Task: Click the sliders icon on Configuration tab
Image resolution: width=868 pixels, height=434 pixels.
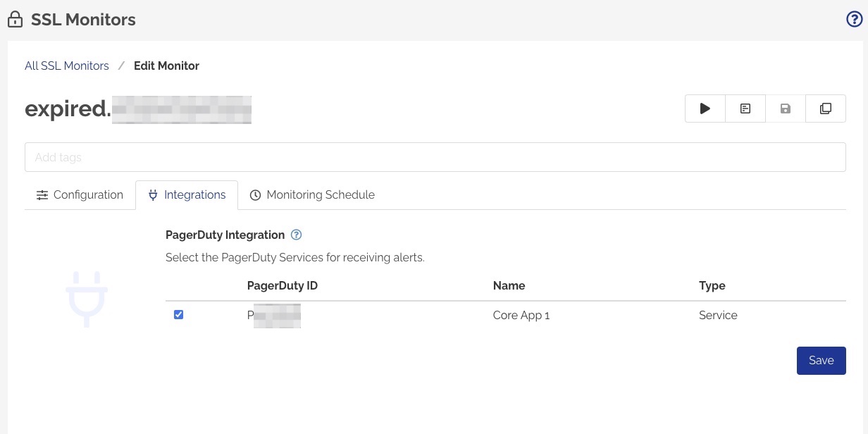Action: (42, 194)
